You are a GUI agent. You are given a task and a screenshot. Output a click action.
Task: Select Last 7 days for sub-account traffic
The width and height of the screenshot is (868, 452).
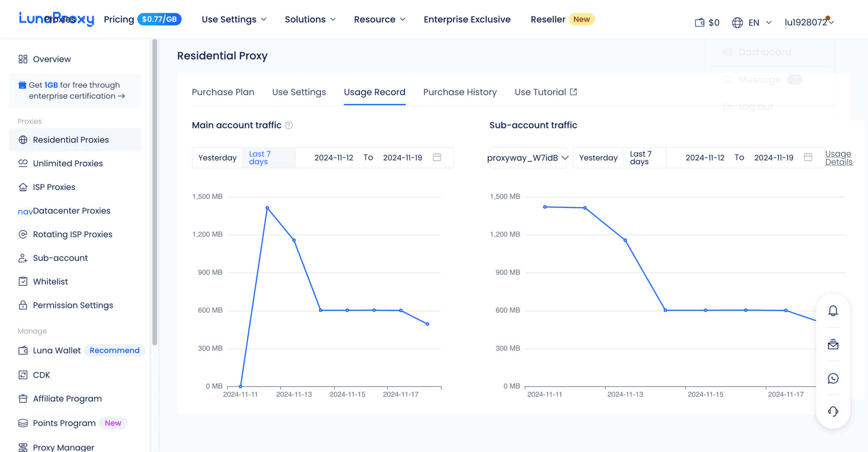641,157
